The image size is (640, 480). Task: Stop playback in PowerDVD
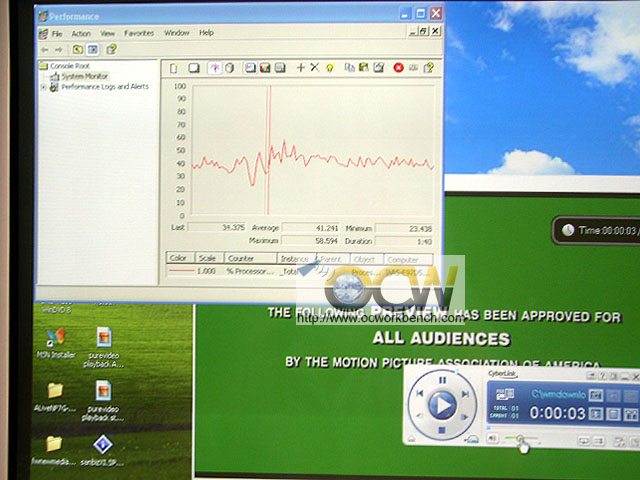coord(441,430)
